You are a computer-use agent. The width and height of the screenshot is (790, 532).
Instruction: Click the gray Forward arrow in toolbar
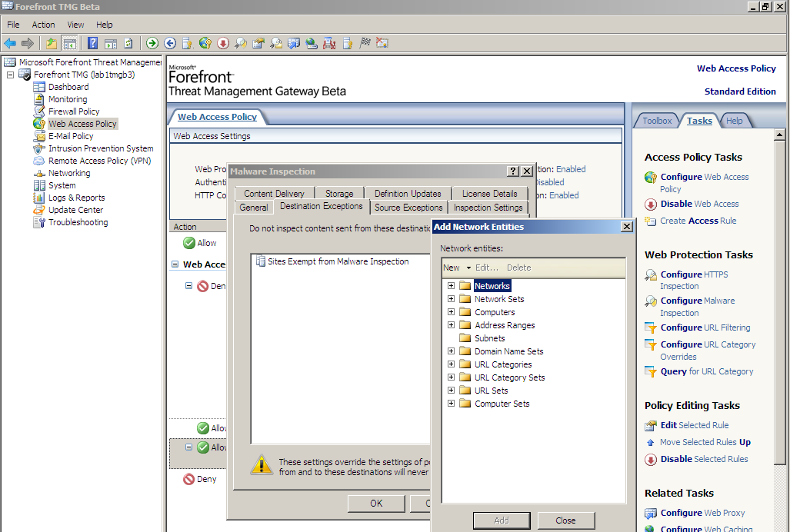(27, 43)
